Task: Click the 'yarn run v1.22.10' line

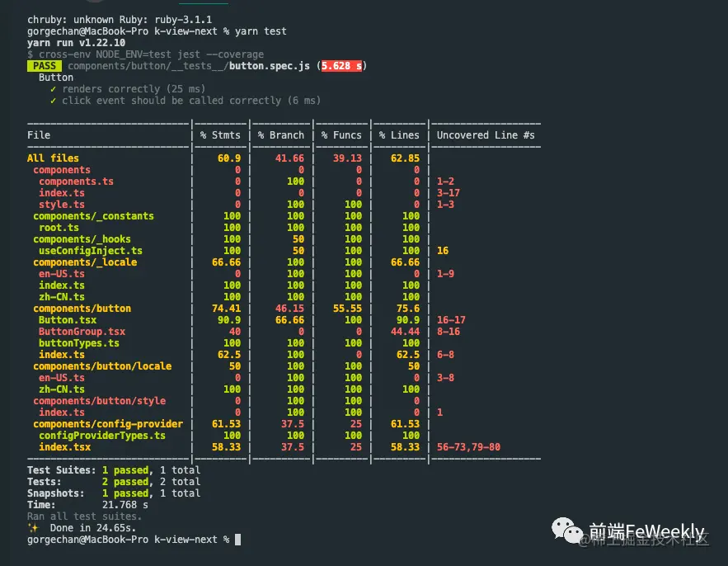Action: [x=76, y=43]
